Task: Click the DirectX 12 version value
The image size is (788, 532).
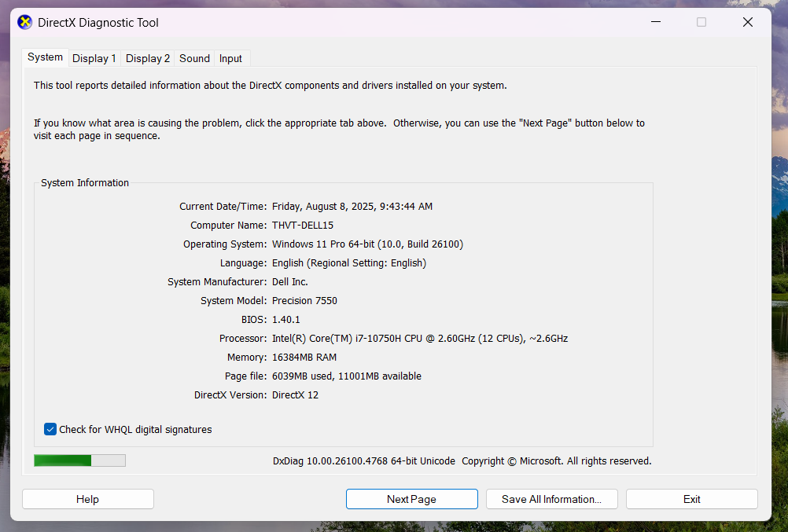Action: (x=295, y=394)
